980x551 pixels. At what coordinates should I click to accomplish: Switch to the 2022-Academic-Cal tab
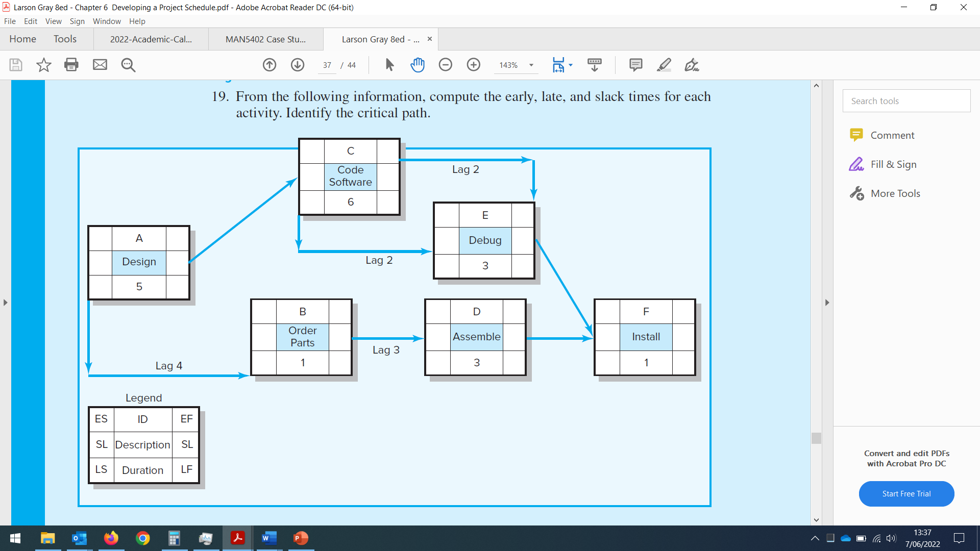152,38
